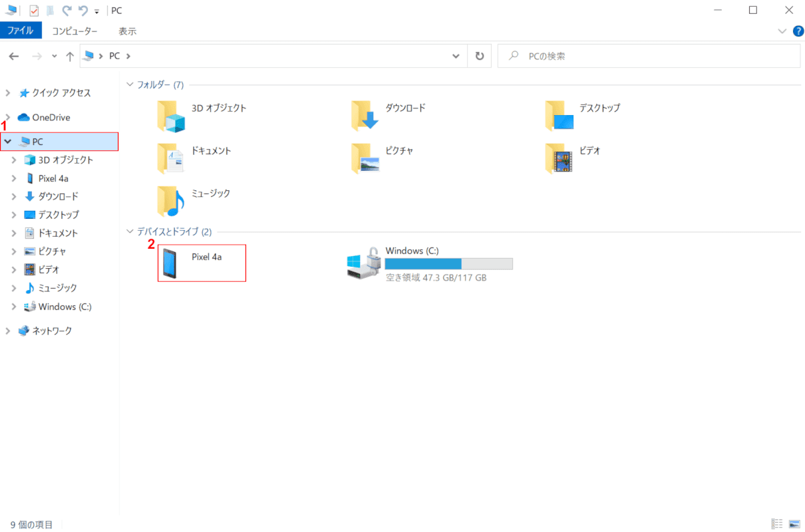
Task: Open the recent locations dropdown arrow
Action: click(54, 57)
